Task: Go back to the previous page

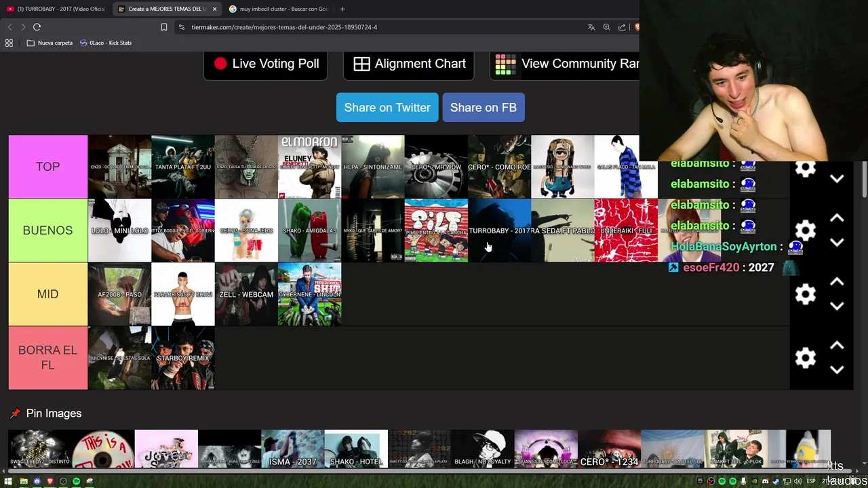Action: [9, 27]
